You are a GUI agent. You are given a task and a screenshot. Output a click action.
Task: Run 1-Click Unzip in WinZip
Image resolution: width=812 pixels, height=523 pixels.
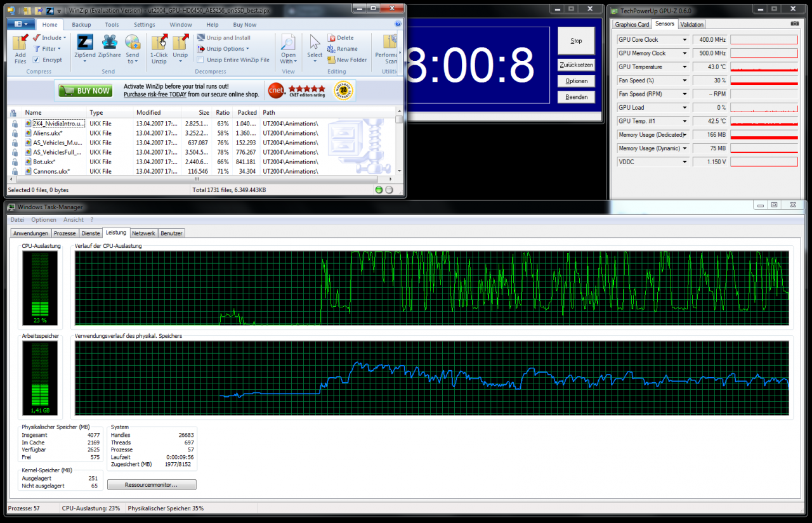pos(159,42)
